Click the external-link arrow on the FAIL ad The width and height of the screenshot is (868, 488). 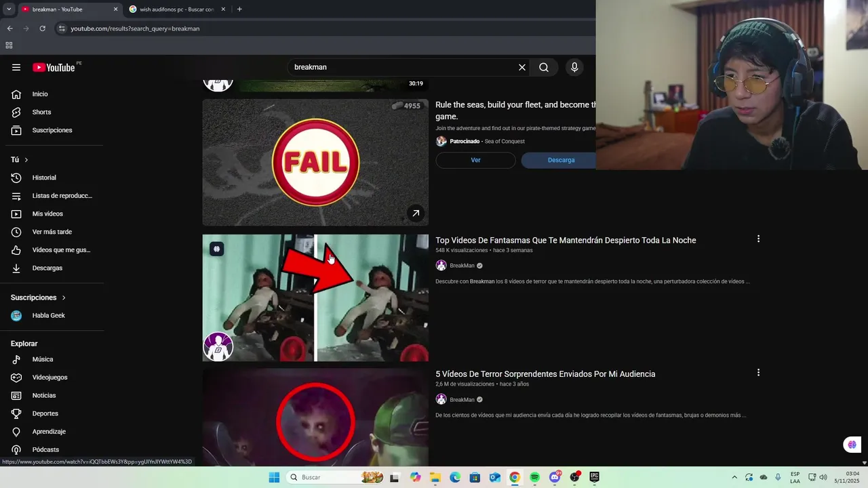coord(416,213)
